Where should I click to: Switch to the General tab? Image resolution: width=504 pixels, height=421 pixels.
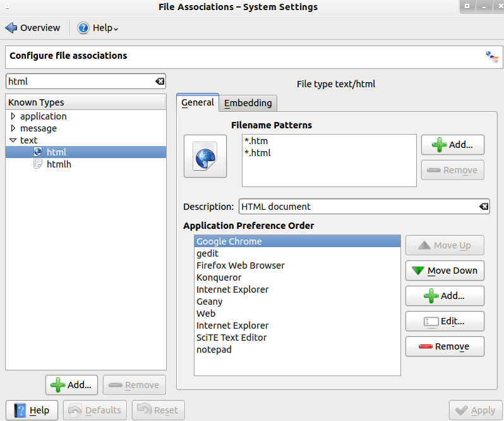197,102
